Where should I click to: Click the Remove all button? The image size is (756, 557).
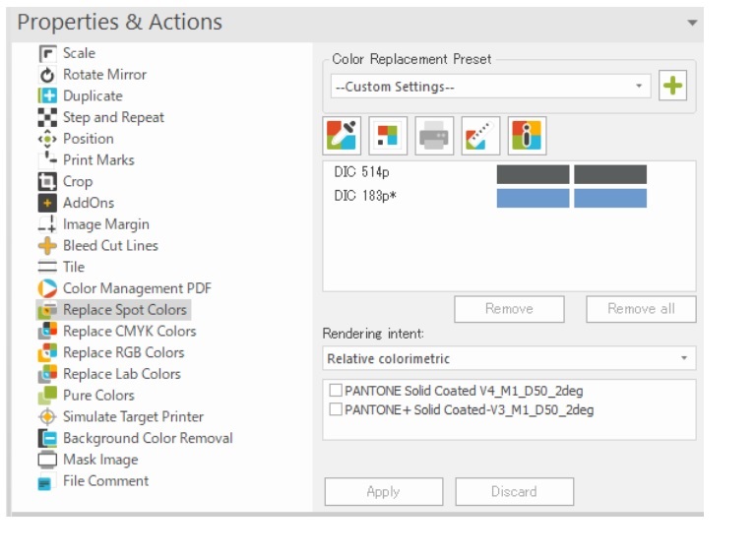click(x=641, y=309)
